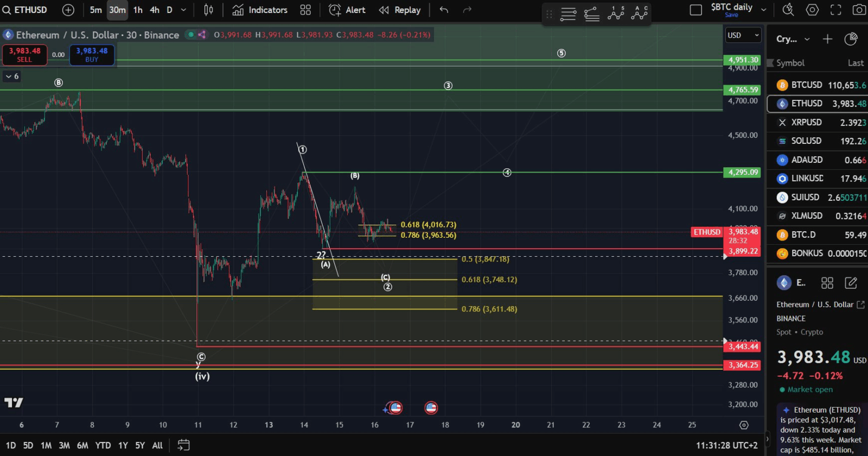Open the layout templates grid icon
Viewport: 868px width, 456px height.
[x=305, y=10]
